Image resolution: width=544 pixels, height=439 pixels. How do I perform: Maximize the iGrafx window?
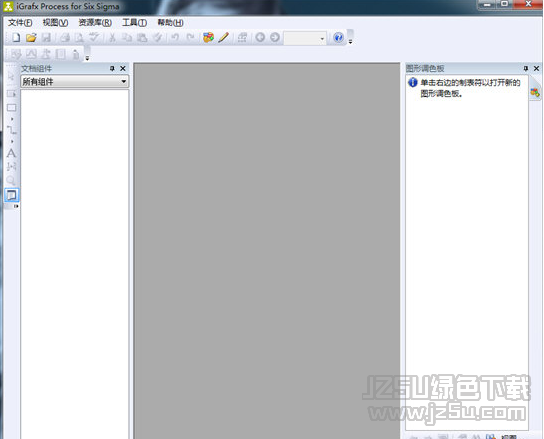pos(504,4)
